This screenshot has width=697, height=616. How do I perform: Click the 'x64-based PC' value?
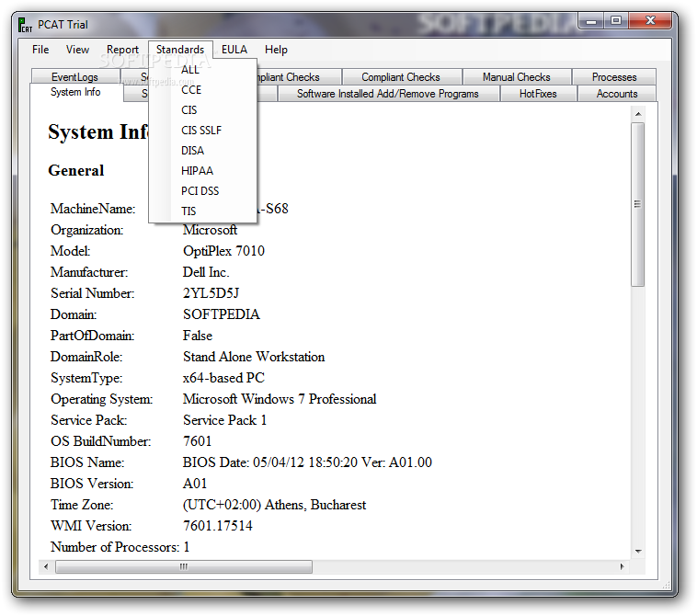(223, 378)
